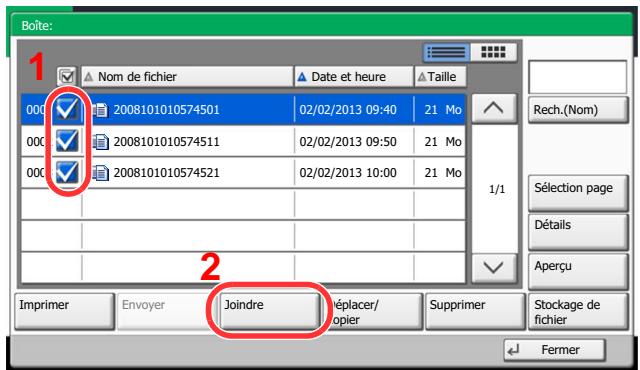Image resolution: width=640 pixels, height=370 pixels.
Task: Click date 02/02/2013 09:50
Action: (x=348, y=142)
